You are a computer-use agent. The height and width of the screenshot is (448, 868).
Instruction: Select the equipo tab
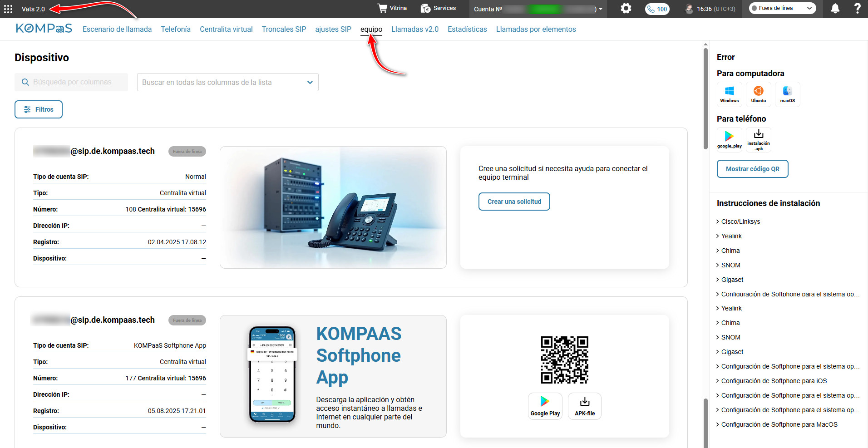[371, 29]
